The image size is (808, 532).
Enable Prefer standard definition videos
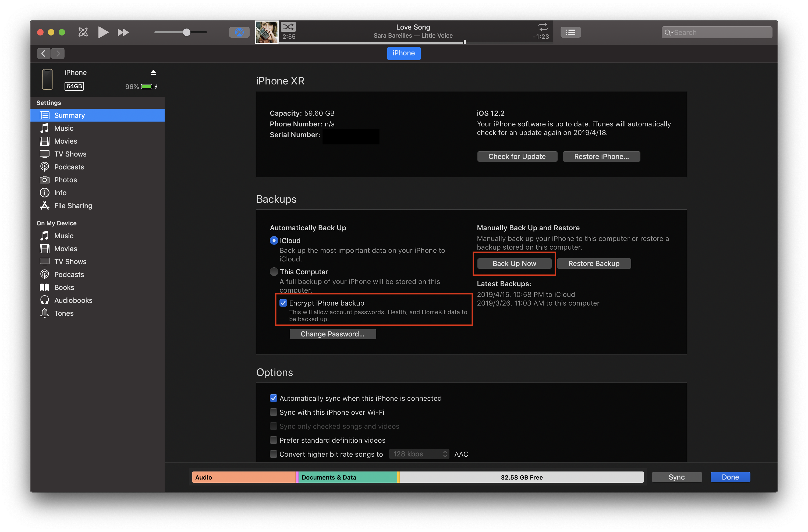273,440
